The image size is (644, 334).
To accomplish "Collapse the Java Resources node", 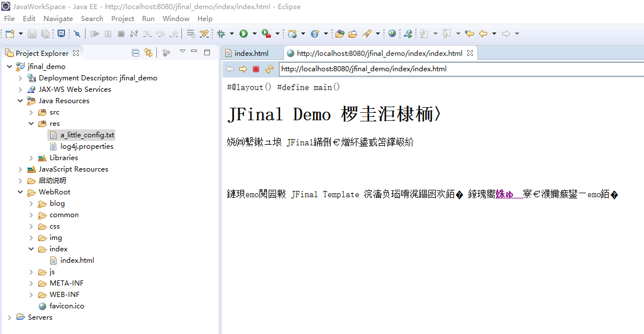I will 20,100.
